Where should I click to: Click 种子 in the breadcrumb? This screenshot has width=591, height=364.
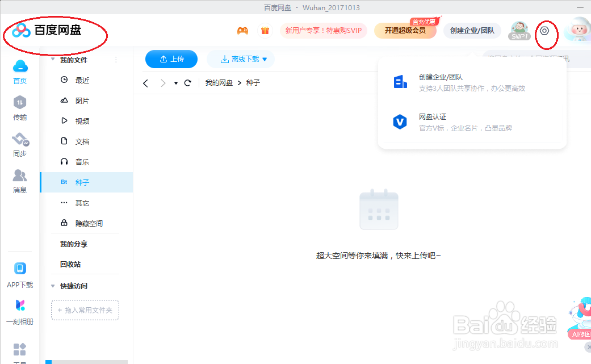tap(253, 83)
